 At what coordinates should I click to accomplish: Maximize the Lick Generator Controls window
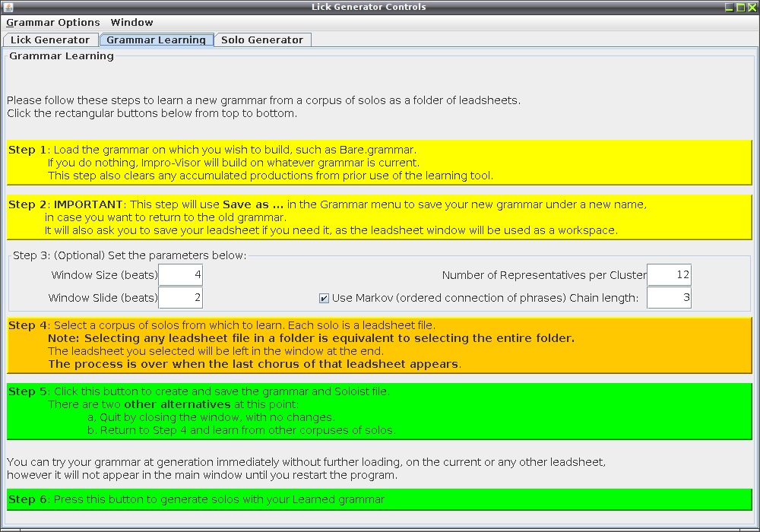[741, 8]
